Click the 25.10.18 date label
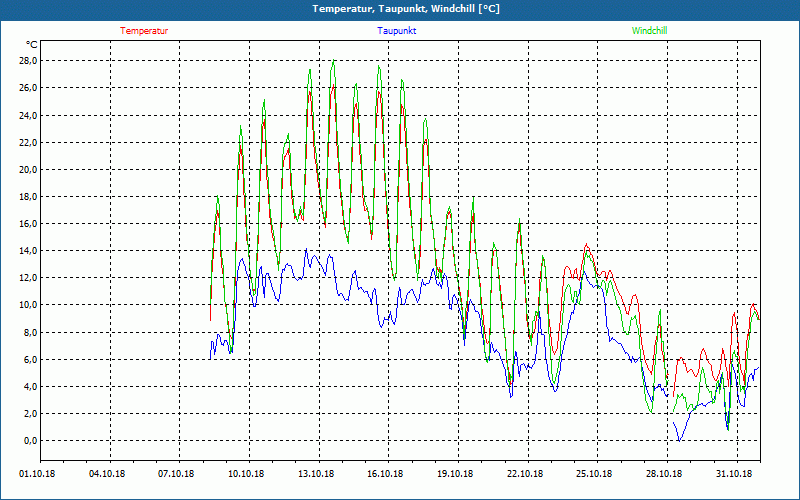 click(x=594, y=474)
